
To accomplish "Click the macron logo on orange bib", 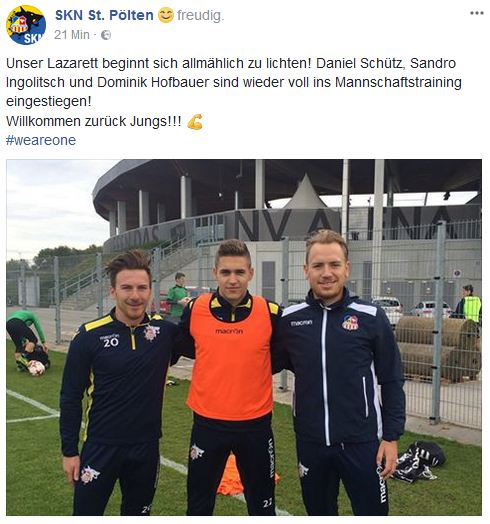I will 229,331.
